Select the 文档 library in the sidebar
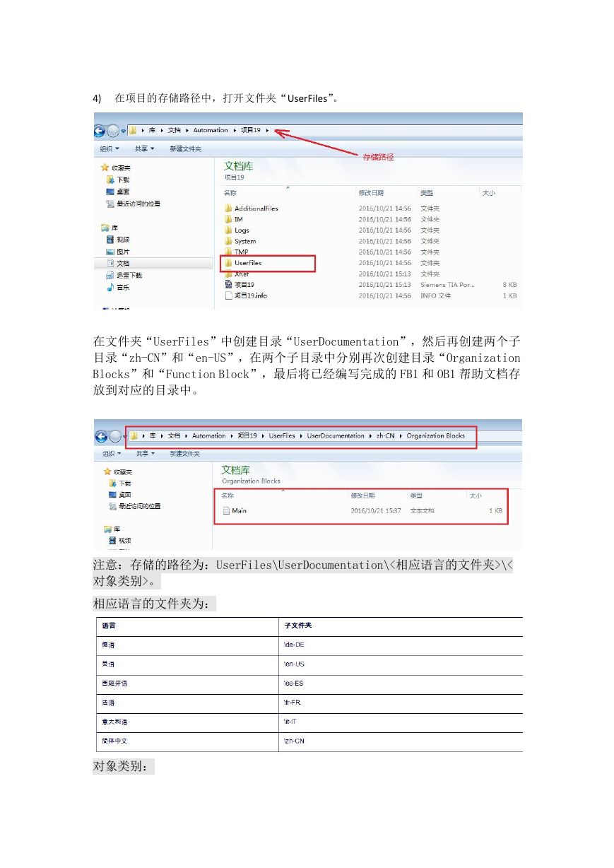614x868 pixels. [118, 263]
